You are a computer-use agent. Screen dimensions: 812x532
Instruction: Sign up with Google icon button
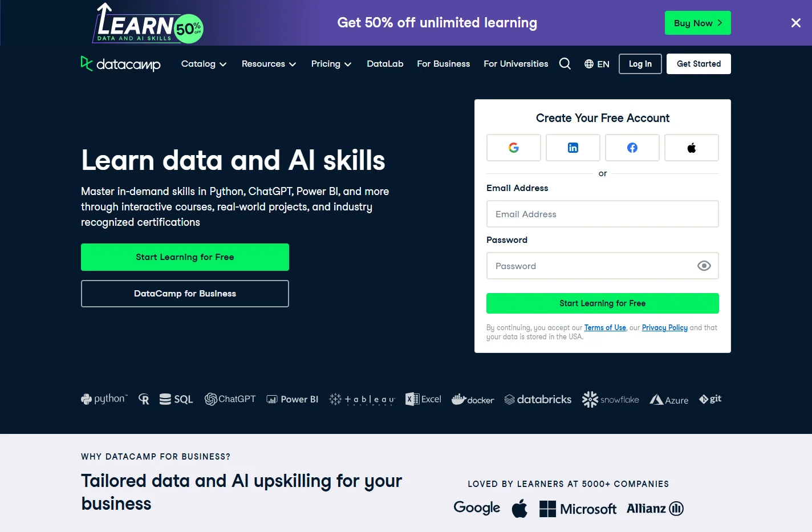[x=514, y=148]
